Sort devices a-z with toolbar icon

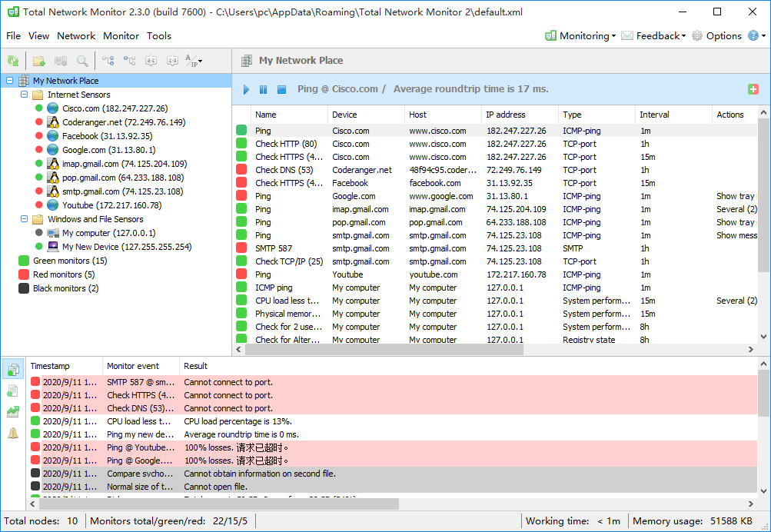pos(151,61)
